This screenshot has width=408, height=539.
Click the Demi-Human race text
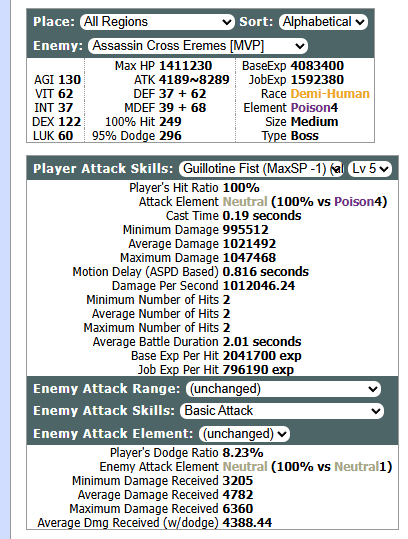coord(330,94)
